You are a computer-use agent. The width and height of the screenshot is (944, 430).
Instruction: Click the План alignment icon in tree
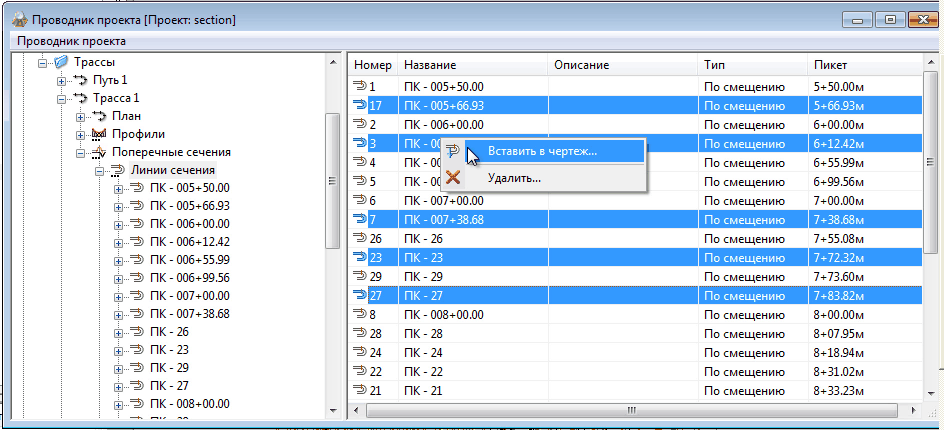click(98, 116)
